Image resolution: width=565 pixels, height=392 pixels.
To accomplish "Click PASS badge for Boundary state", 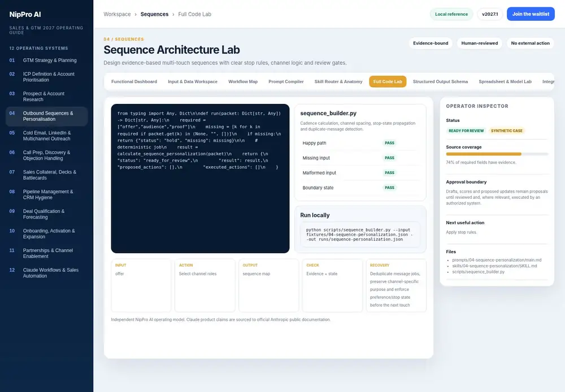I will [389, 188].
